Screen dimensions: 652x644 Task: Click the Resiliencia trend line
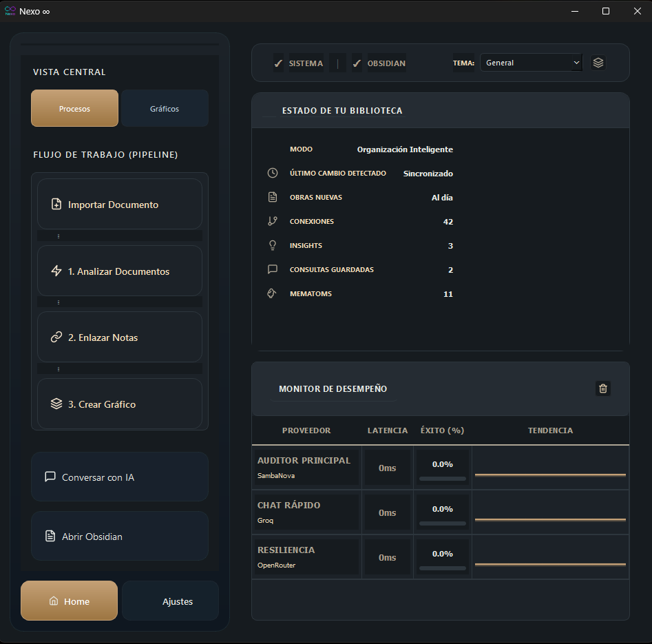click(x=550, y=565)
